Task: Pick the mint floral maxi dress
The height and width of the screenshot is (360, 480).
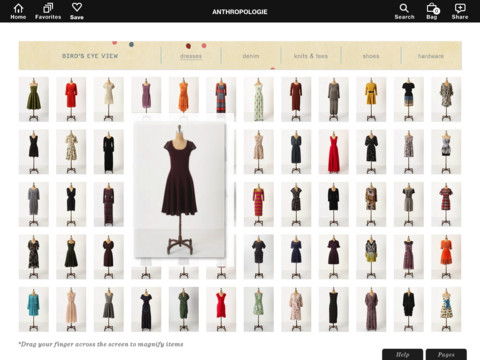Action: 259,99
